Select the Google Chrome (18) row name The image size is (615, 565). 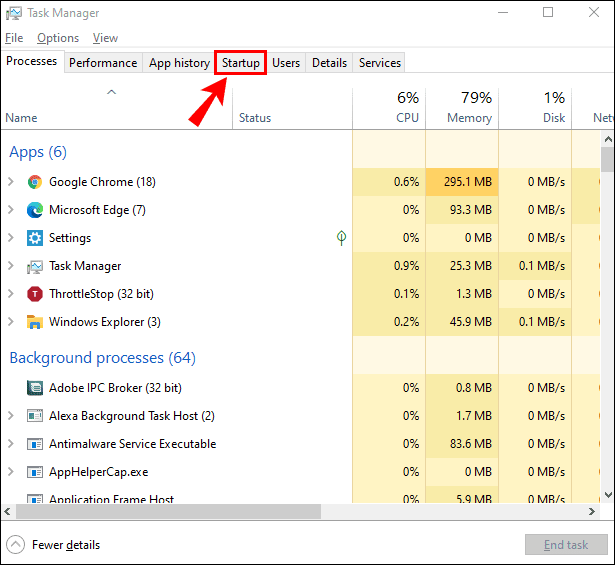pyautogui.click(x=102, y=182)
